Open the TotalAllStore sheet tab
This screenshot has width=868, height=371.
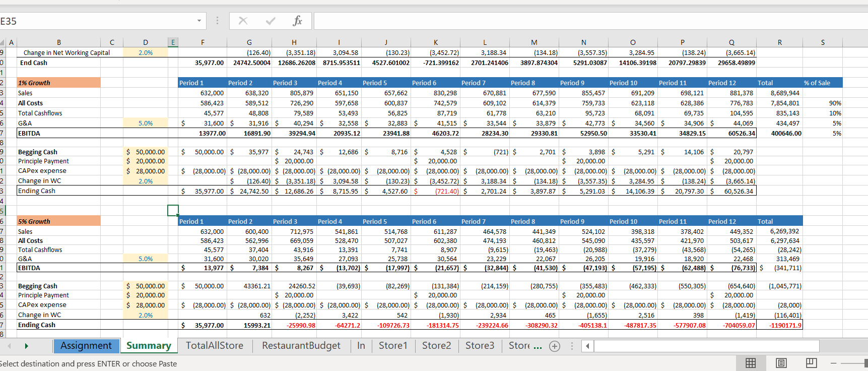(x=215, y=346)
